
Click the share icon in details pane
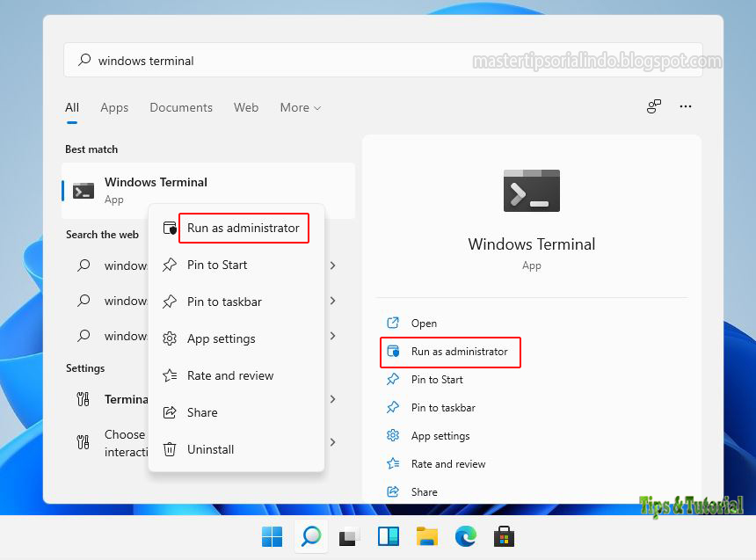tap(393, 491)
